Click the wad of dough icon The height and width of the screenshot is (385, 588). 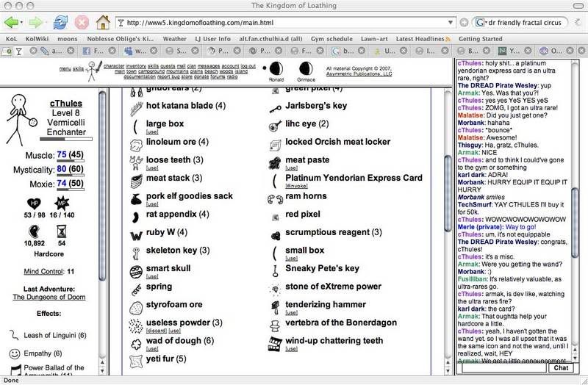coord(136,344)
